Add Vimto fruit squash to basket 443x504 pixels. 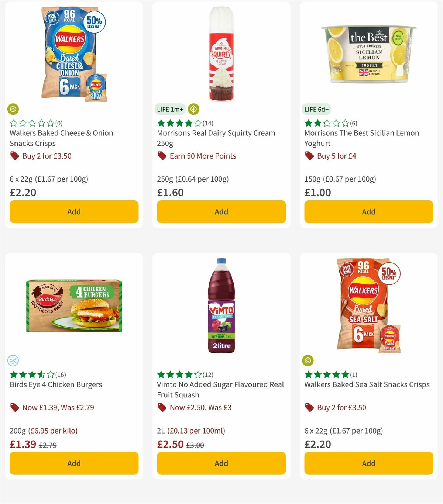[x=221, y=463]
